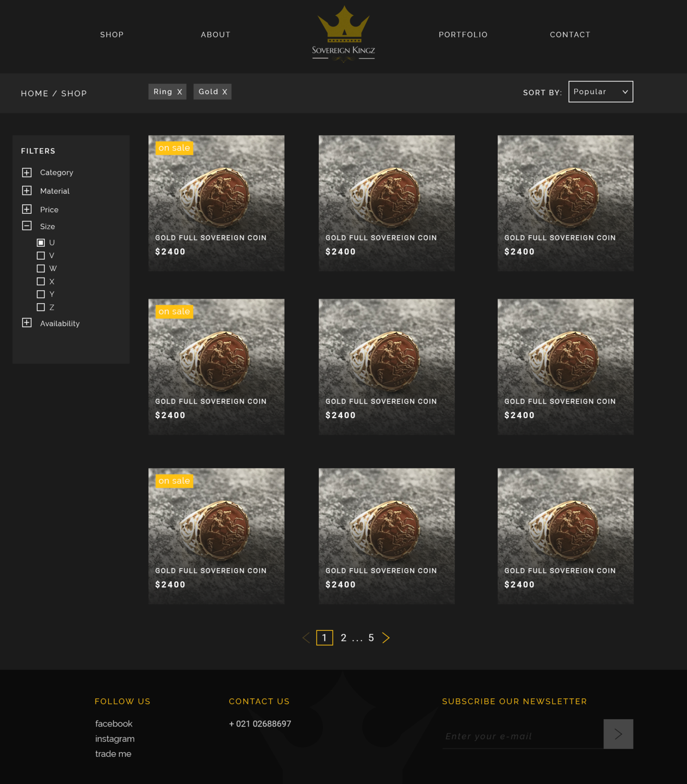Click the Size filter label

[48, 226]
